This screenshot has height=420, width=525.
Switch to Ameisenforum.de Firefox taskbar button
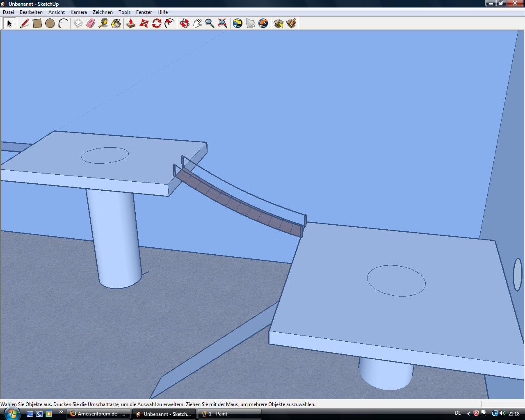click(98, 414)
